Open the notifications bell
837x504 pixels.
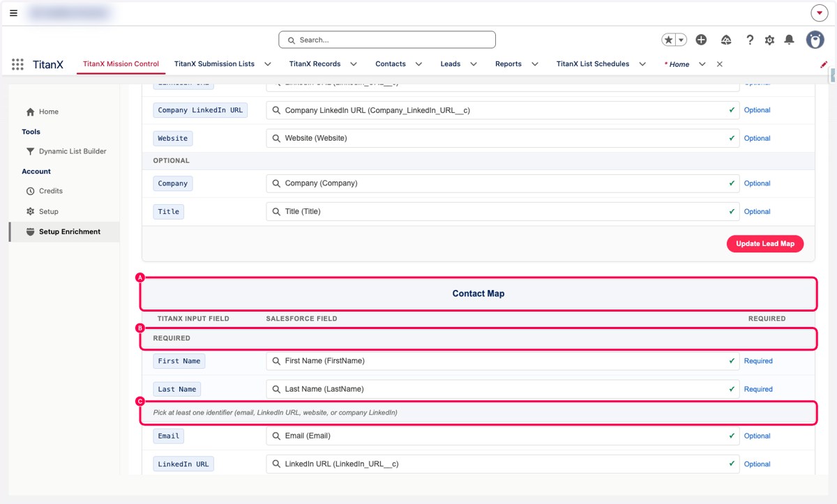click(x=789, y=40)
